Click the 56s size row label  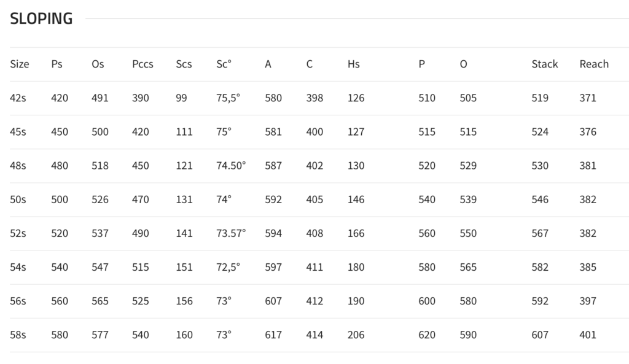[x=18, y=301]
